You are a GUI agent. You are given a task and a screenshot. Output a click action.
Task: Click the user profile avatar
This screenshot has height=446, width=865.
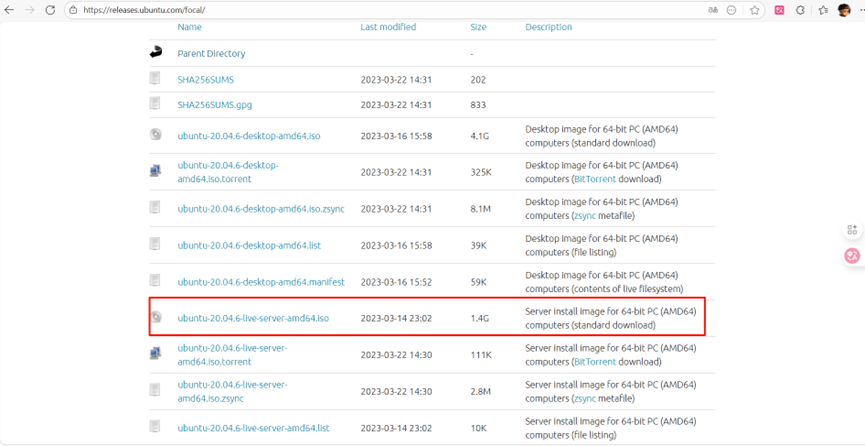coord(844,10)
